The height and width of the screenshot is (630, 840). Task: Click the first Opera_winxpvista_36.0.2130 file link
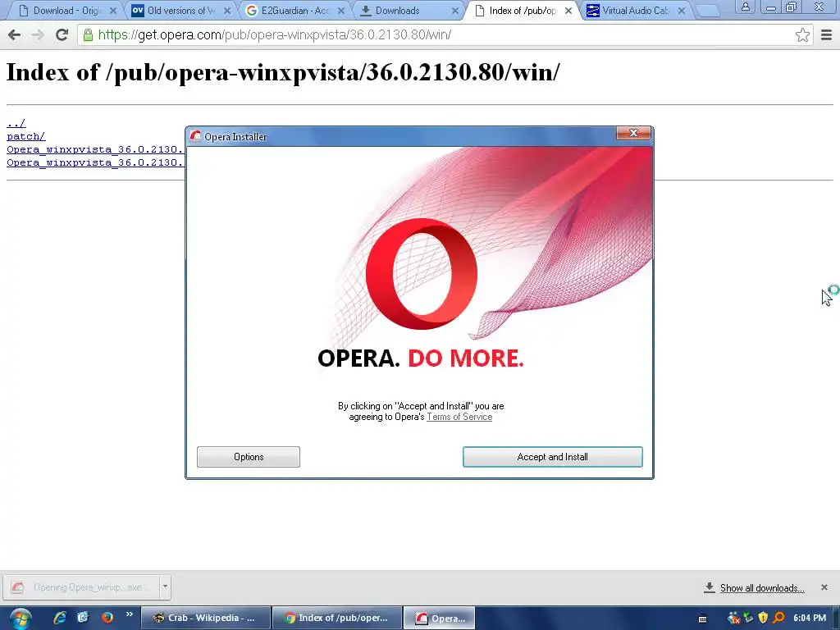95,149
